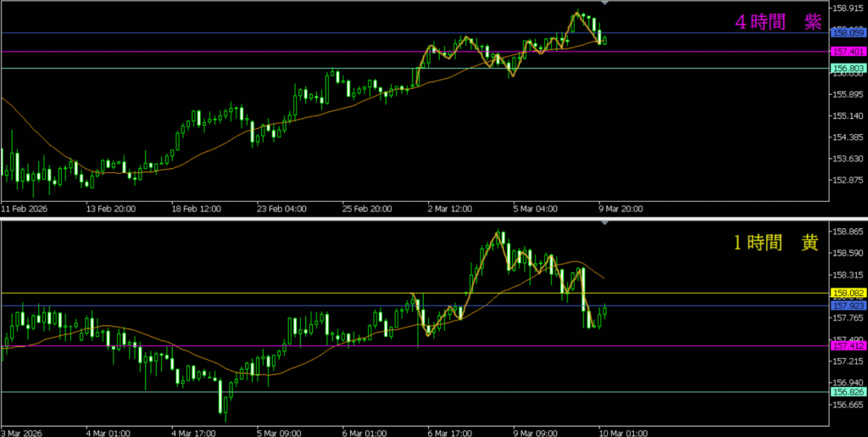Select the blue 158.059 price tag
Image resolution: width=868 pixels, height=437 pixels.
849,32
